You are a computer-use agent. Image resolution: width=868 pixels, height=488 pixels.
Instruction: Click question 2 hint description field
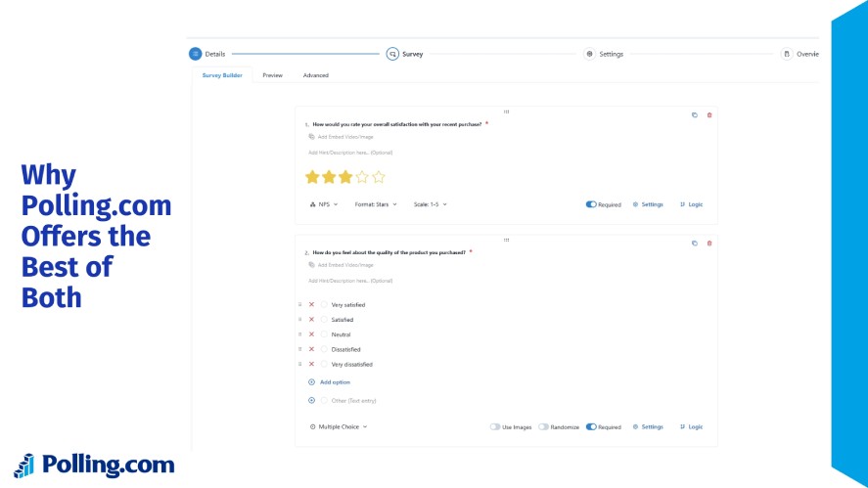[350, 281]
